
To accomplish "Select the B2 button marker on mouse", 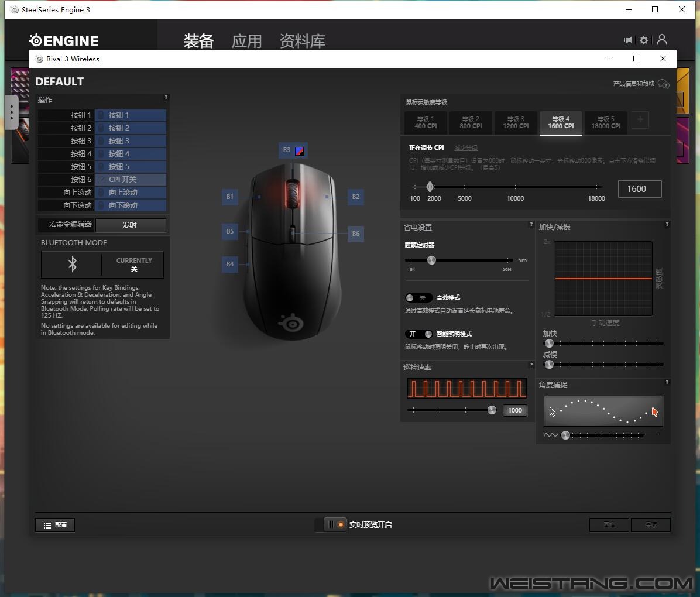I will pos(356,197).
